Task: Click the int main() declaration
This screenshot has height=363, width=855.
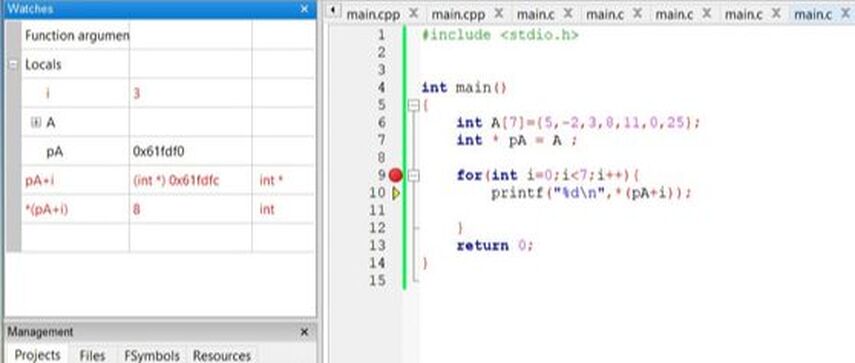Action: click(464, 88)
